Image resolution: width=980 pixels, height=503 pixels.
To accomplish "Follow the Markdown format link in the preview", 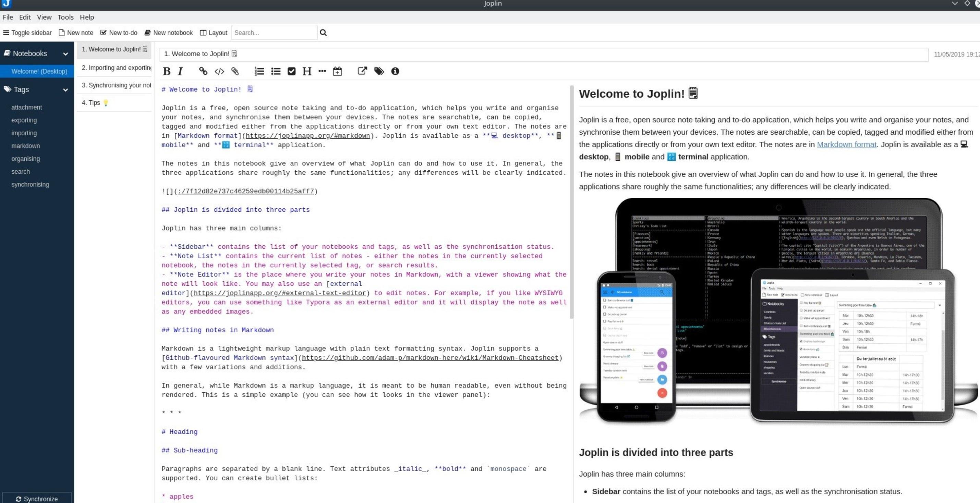I will [846, 145].
